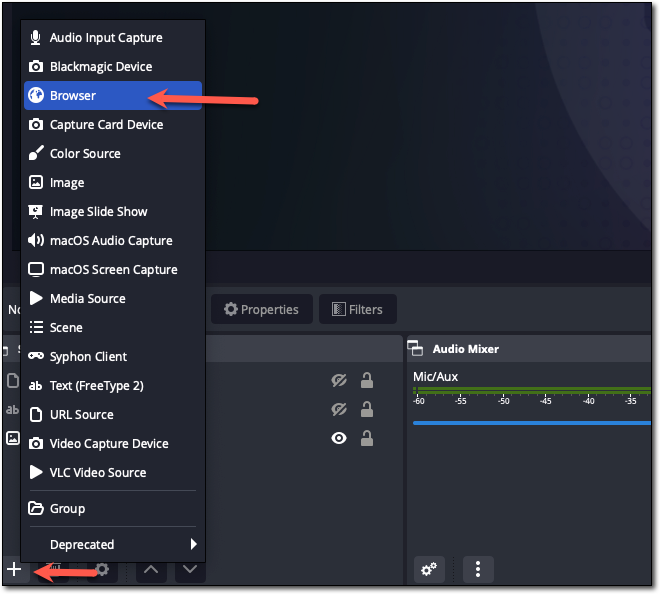The width and height of the screenshot is (660, 594).
Task: Select Audio Input Capture microphone icon
Action: 36,38
